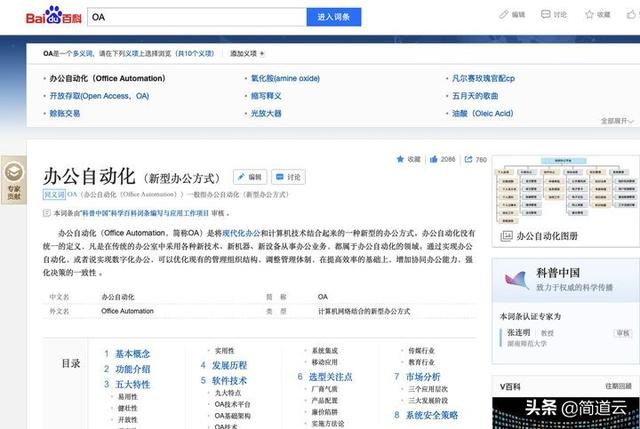Jump to 市场分析 section in contents
Screen dimensions: 640x429
coord(421,377)
